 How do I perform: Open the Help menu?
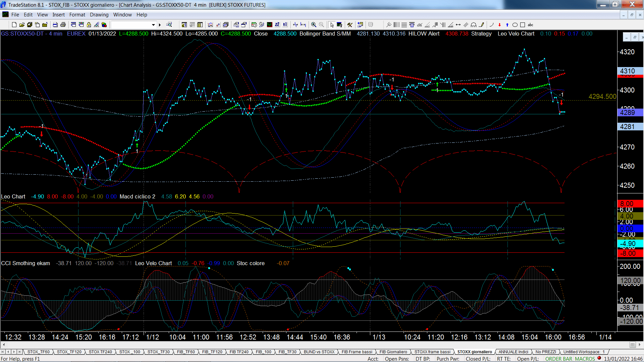click(142, 15)
